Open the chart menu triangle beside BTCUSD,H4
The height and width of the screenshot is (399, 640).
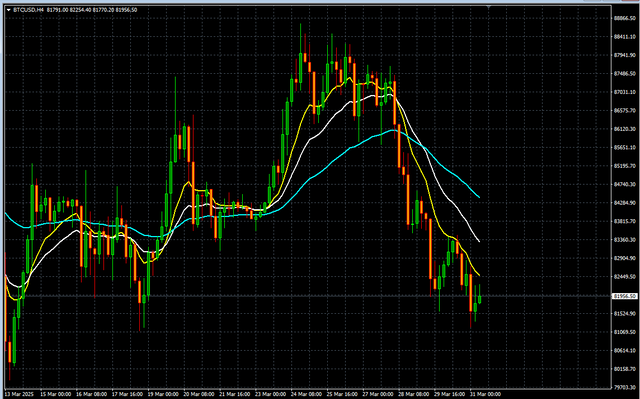(9, 10)
